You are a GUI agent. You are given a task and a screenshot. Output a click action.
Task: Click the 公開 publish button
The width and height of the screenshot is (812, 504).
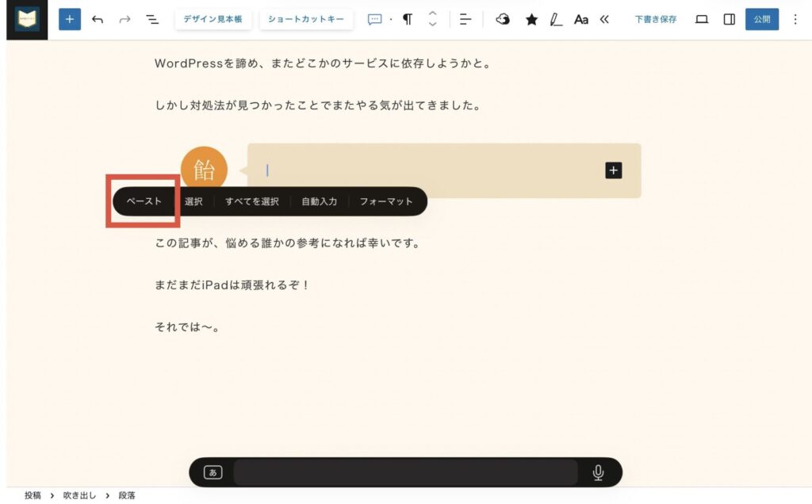point(762,19)
